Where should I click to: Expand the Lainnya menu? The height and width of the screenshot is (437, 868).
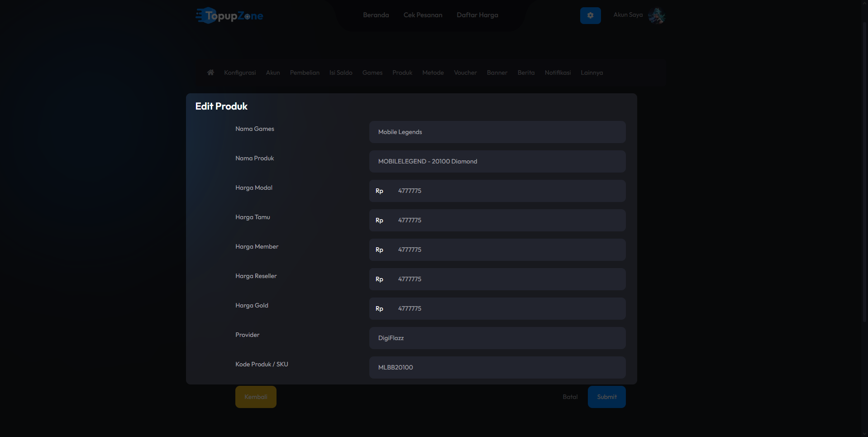pos(591,72)
